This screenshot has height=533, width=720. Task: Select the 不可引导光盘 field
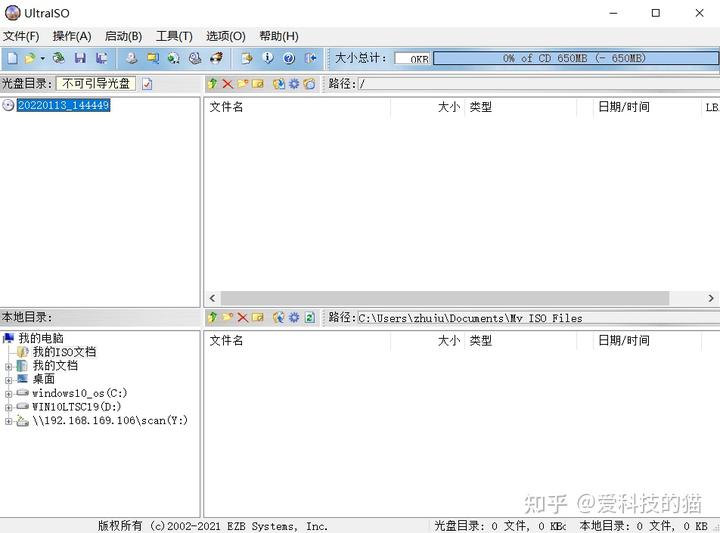[x=96, y=84]
